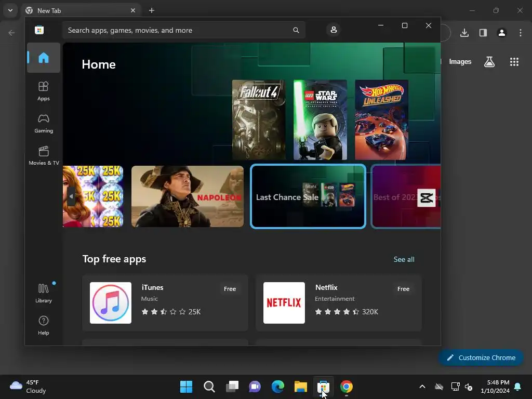Click Images link in Chrome new tab

(460, 61)
